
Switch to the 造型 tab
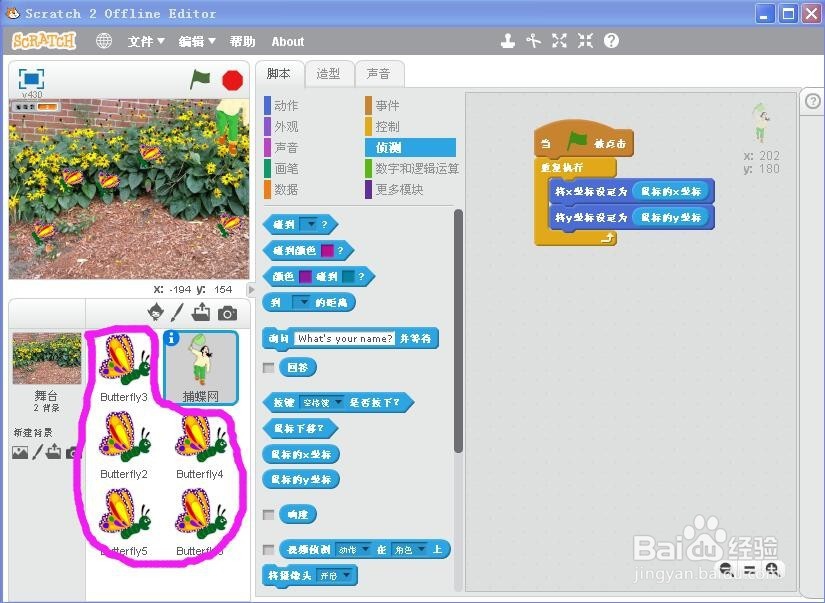click(x=327, y=73)
